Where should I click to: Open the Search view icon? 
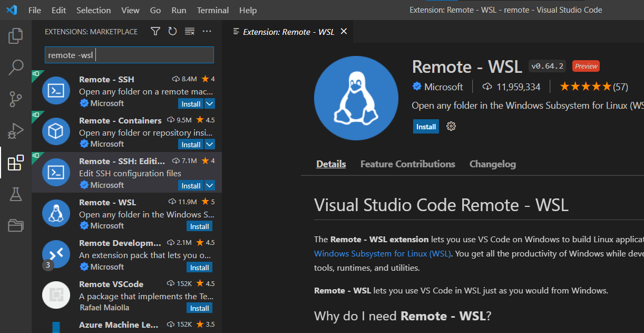tap(15, 68)
